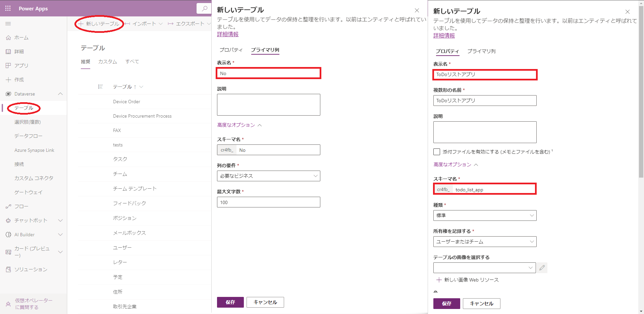Collapse the Dataverse section in sidebar
This screenshot has height=314, width=644.
click(x=60, y=94)
